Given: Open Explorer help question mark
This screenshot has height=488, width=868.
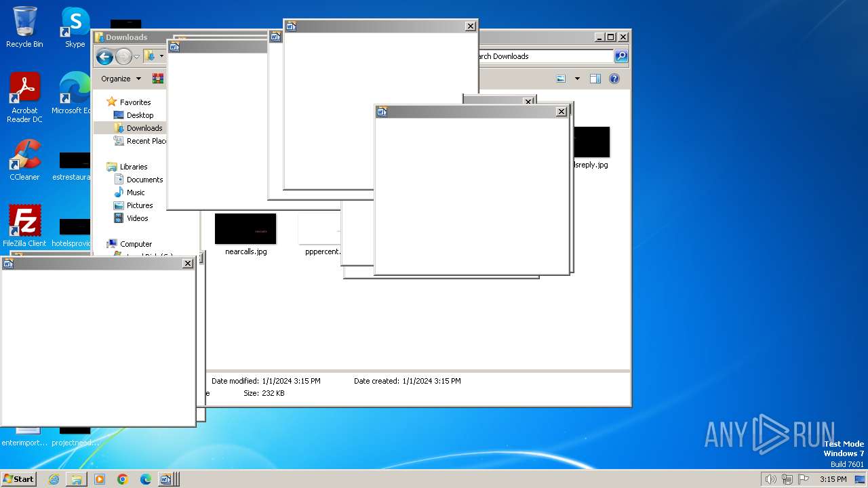Looking at the screenshot, I should pos(614,79).
